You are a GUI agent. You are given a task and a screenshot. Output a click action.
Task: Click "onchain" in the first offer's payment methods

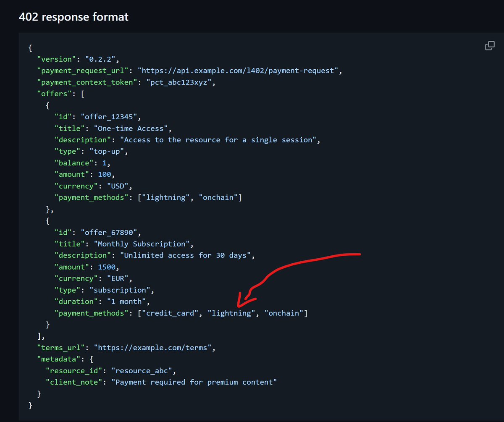(x=218, y=198)
